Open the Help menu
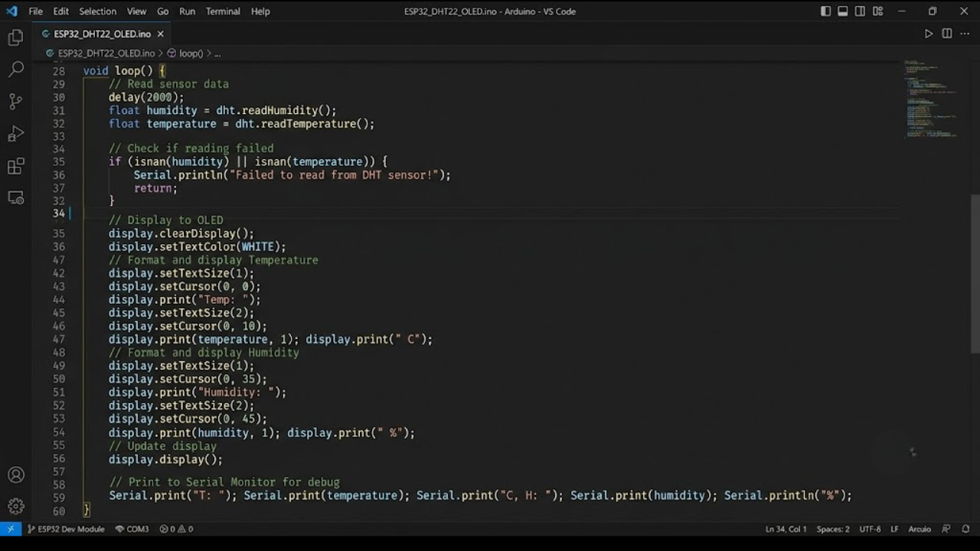This screenshot has width=980, height=551. click(260, 11)
